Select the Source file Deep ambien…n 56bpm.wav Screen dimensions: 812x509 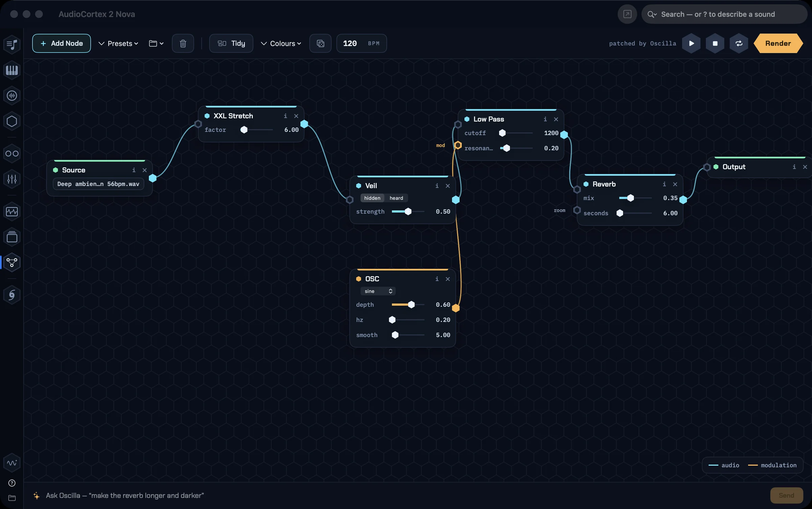(x=98, y=184)
